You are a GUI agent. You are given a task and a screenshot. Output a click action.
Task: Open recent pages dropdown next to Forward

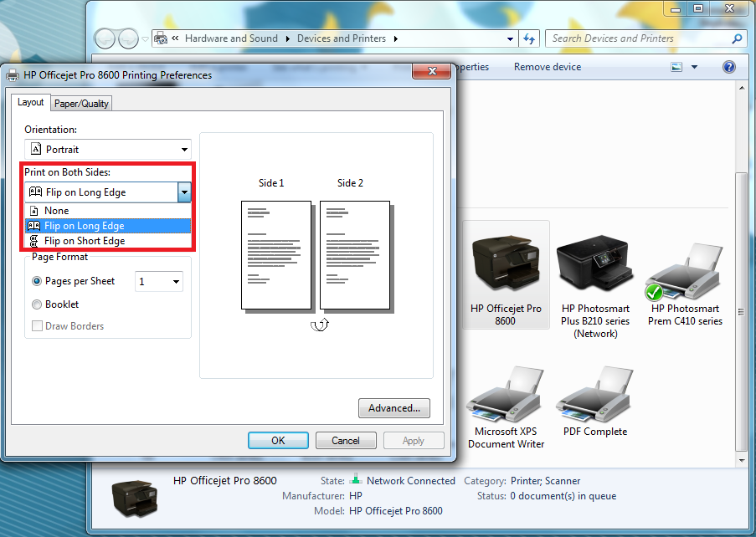145,39
